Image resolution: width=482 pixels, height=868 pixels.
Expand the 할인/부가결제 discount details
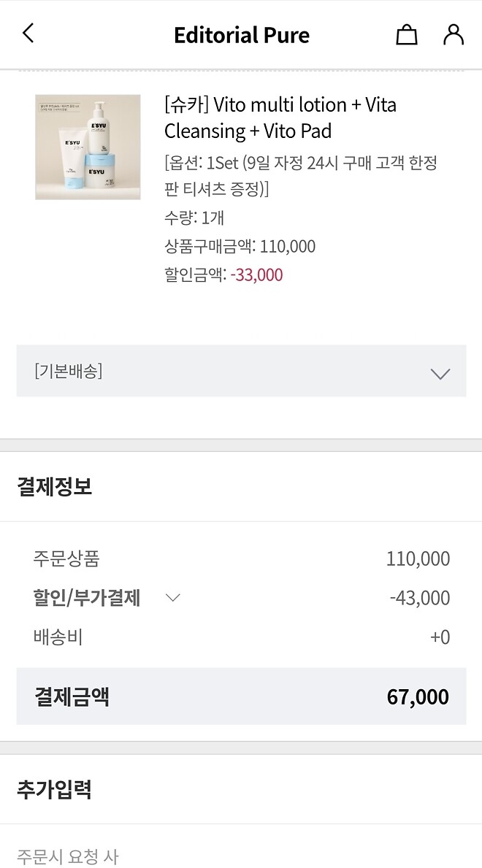coord(172,598)
